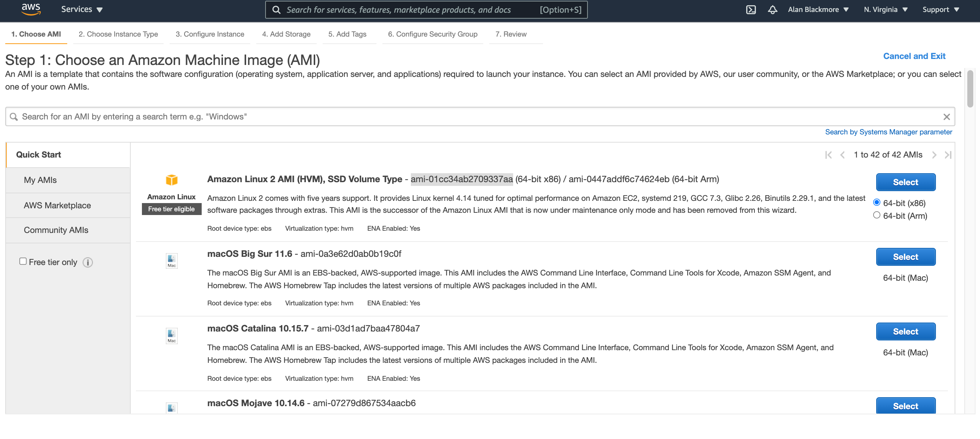Clear the AMI search with X icon
This screenshot has height=439, width=980.
click(946, 117)
